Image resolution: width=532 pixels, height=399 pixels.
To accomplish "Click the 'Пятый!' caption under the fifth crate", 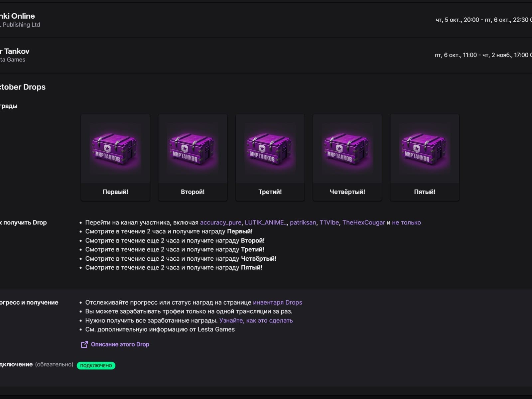I will [x=425, y=192].
